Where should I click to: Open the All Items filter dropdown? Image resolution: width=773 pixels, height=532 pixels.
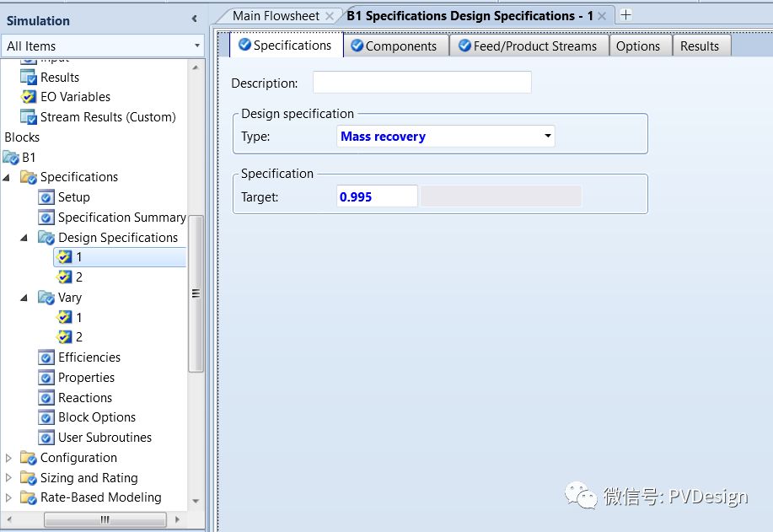[x=197, y=46]
